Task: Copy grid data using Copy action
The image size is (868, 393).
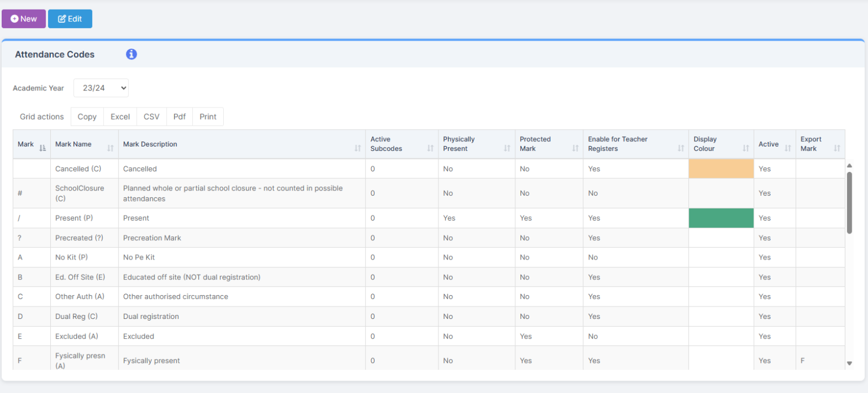Action: [87, 116]
